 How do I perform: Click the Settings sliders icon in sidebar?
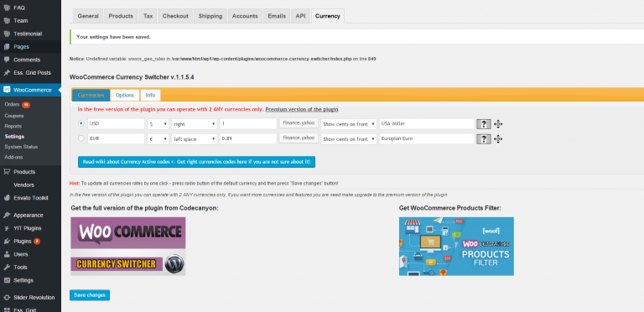point(7,280)
